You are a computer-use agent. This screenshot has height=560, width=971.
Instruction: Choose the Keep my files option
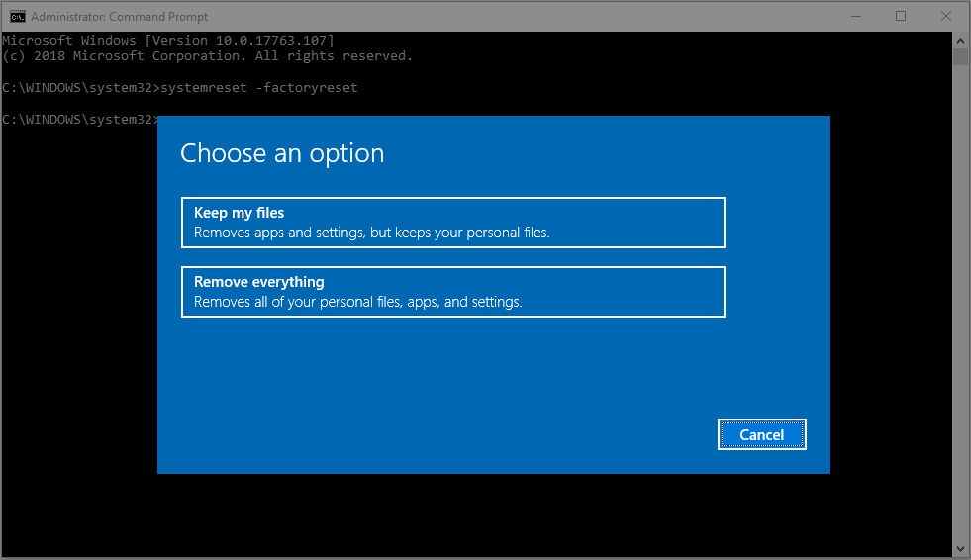(x=453, y=223)
